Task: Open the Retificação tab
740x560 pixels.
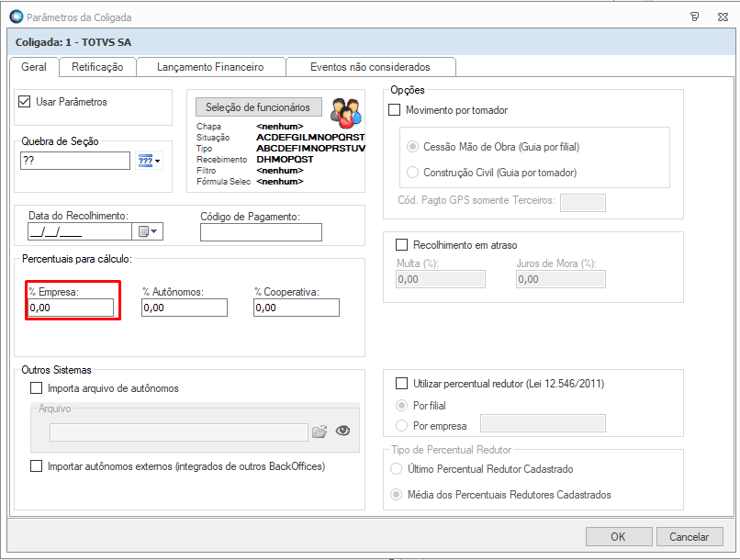Action: pos(97,67)
